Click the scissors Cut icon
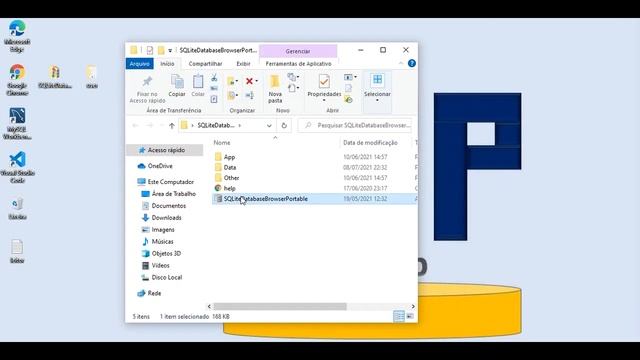Viewport: 640px width, 360px height. [x=214, y=78]
